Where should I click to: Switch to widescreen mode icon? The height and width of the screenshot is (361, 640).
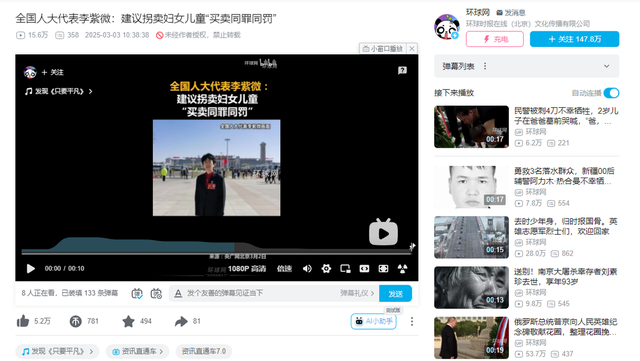(364, 269)
